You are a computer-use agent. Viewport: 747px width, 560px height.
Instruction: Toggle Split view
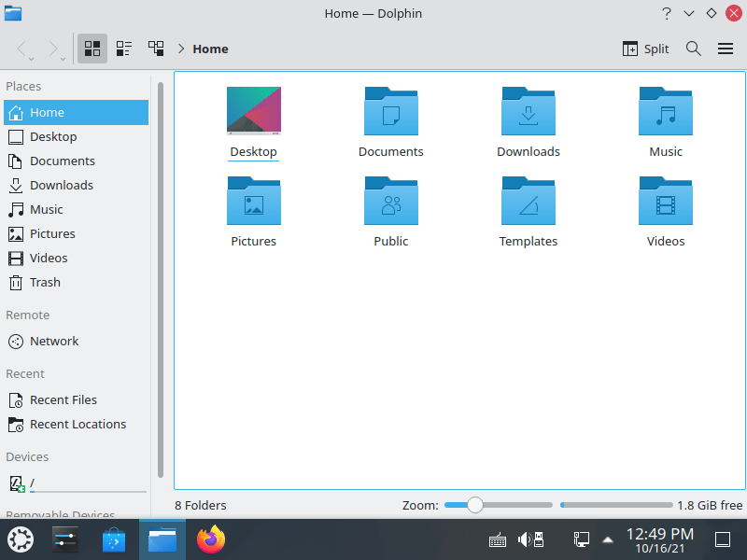[645, 49]
